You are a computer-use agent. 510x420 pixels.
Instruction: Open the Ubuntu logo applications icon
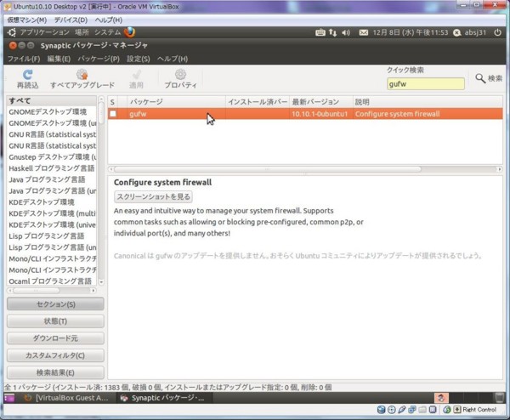pos(12,32)
